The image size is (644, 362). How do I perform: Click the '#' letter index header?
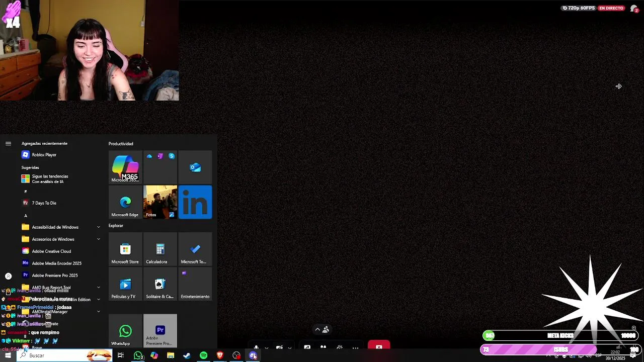click(x=26, y=192)
